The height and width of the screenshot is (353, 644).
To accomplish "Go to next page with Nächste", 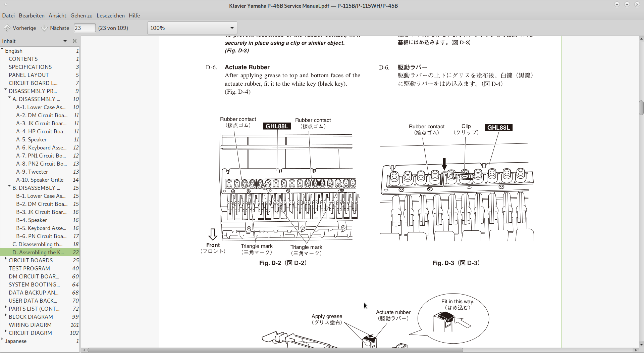I will (55, 28).
